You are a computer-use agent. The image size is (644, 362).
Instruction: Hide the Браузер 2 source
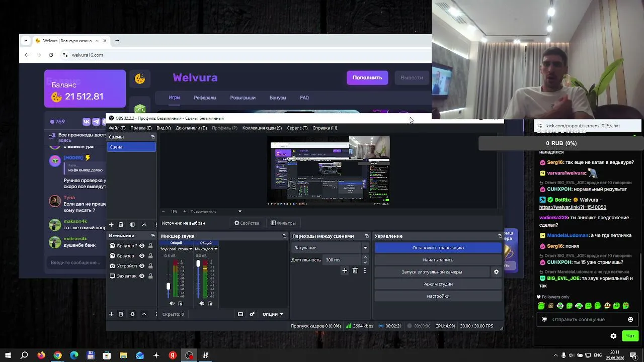click(142, 246)
